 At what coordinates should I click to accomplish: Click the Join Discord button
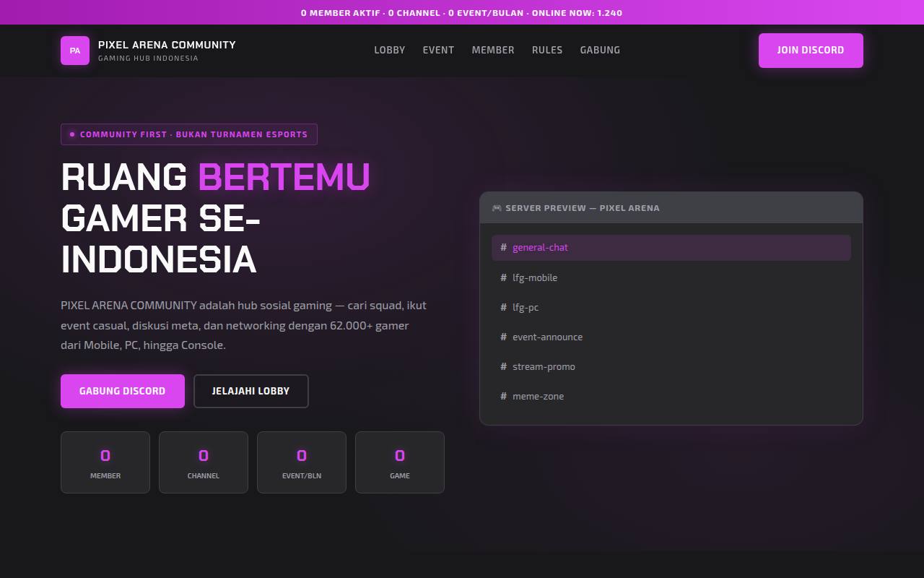tap(811, 51)
